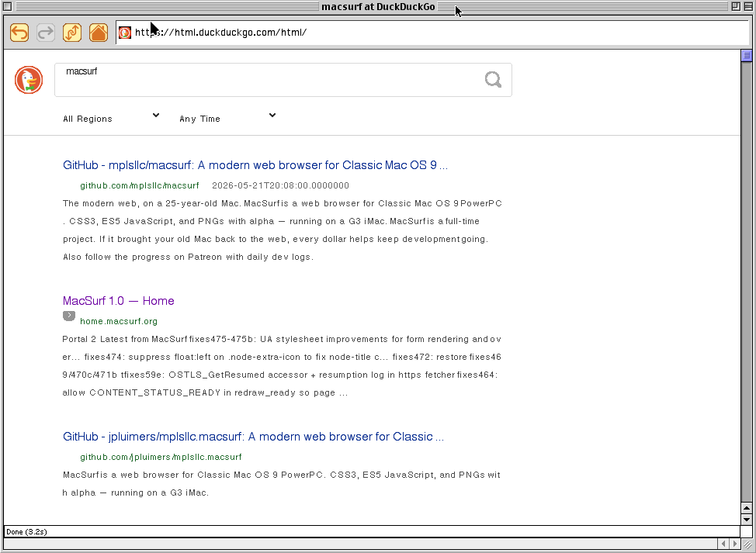Click the vertical scrollbar down arrow

pyautogui.click(x=747, y=520)
